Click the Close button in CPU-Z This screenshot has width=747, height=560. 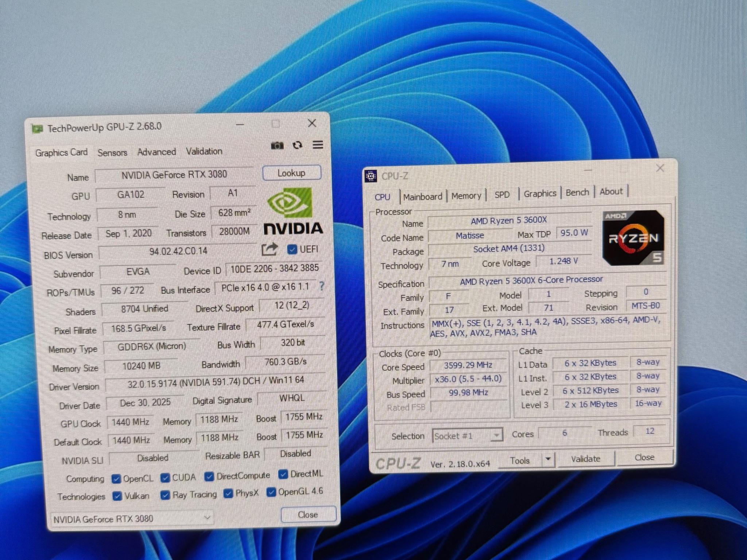(x=644, y=458)
